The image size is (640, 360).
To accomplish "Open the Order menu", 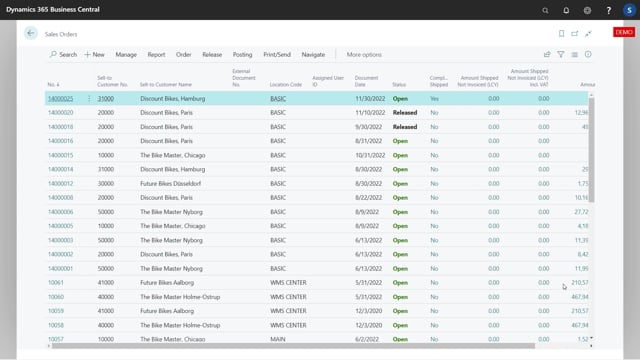I will coord(184,54).
